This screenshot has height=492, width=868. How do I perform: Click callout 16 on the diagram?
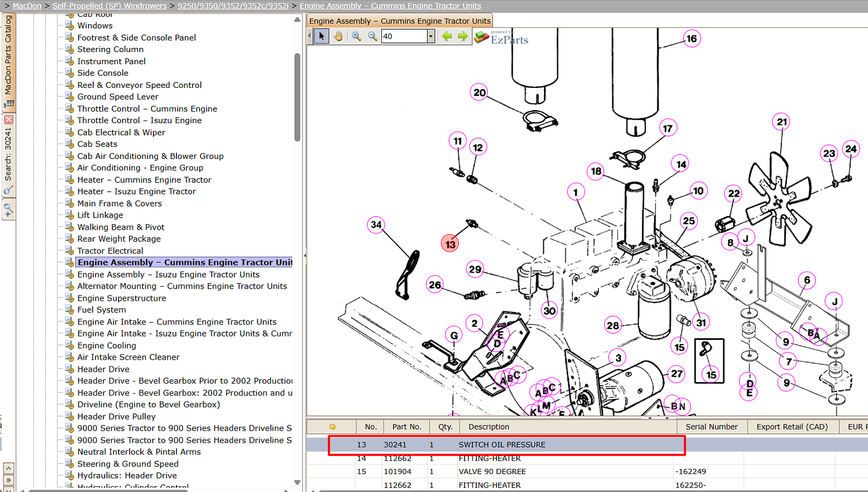click(692, 39)
